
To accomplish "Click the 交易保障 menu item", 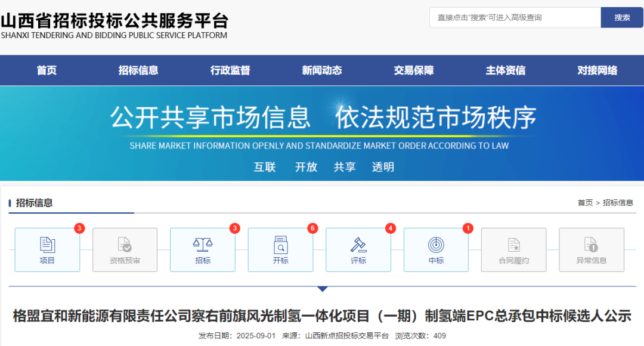I will click(413, 70).
